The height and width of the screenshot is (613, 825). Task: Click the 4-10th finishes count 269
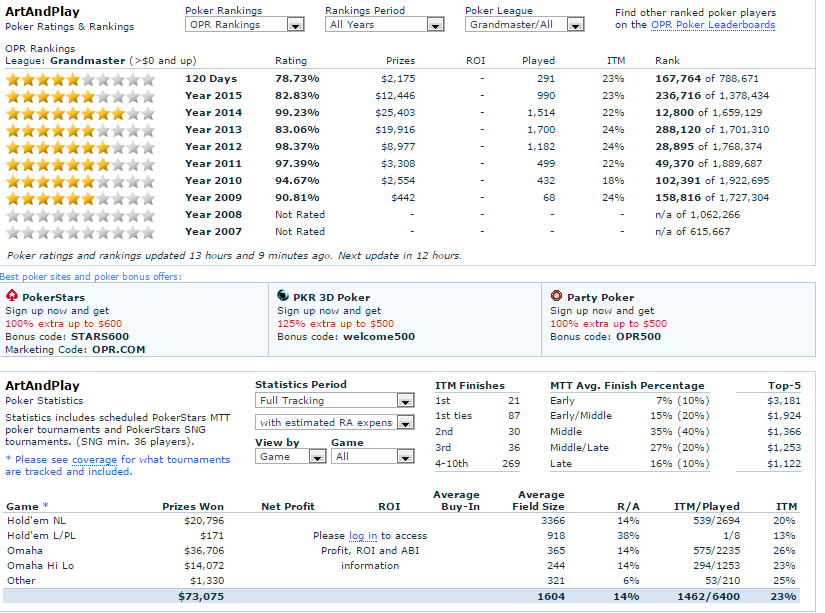pyautogui.click(x=511, y=464)
